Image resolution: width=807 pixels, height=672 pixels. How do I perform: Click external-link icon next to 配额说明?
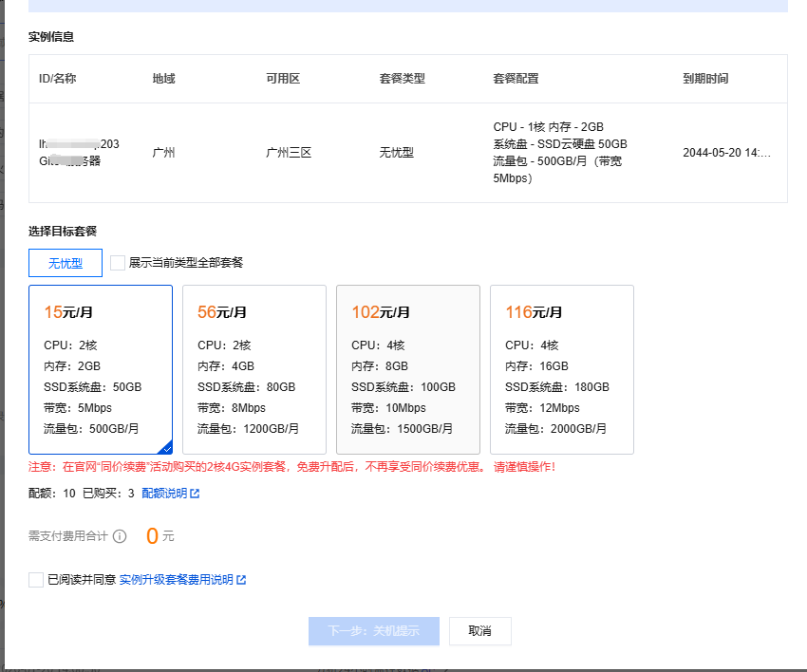(195, 494)
